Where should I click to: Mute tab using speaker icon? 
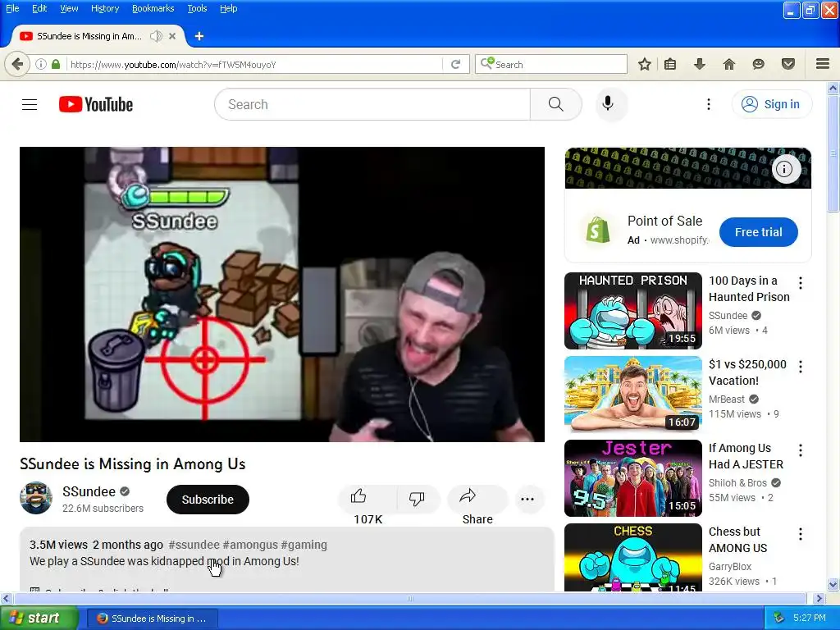[x=156, y=36]
